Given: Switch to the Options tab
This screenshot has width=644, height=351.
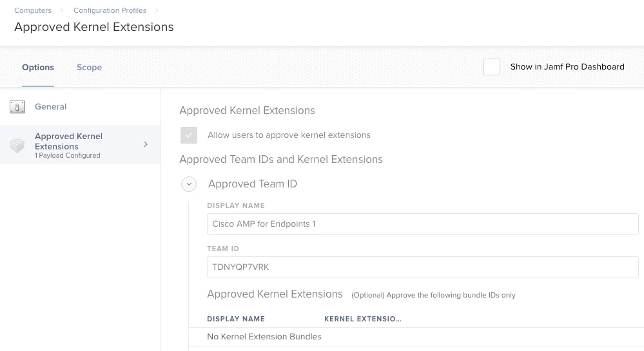Looking at the screenshot, I should coord(38,68).
